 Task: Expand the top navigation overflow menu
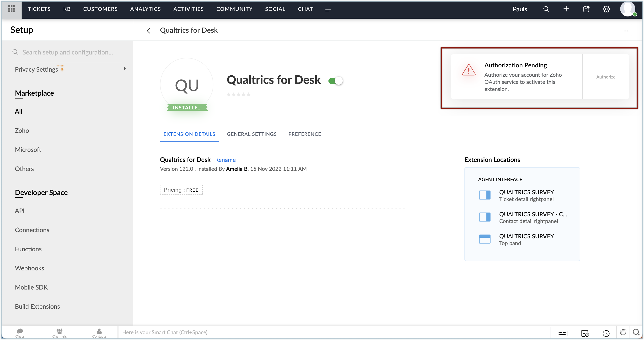[x=328, y=10]
